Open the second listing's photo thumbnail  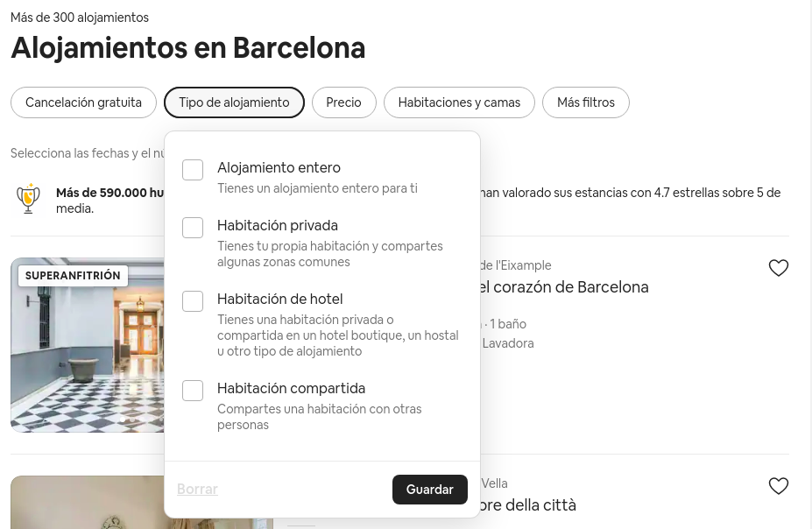click(x=88, y=504)
